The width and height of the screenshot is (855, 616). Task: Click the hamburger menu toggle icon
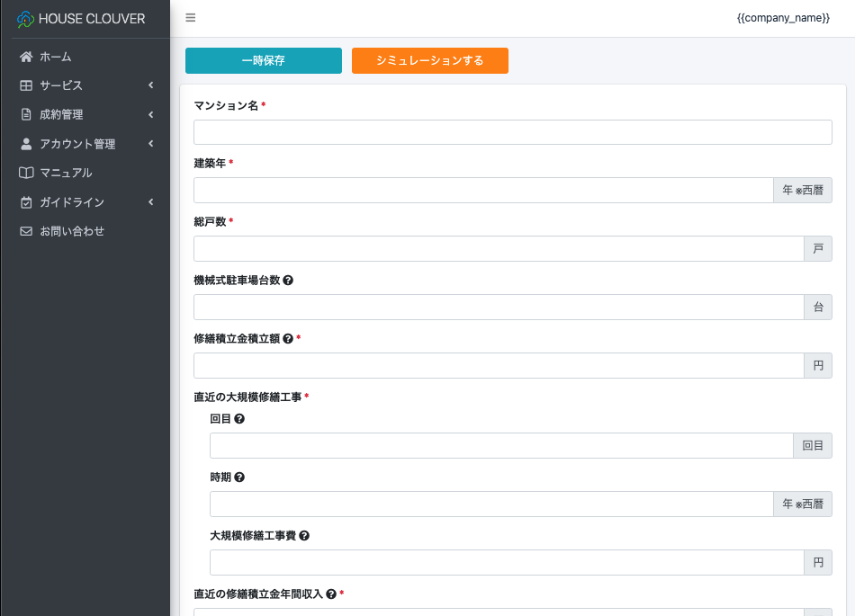pyautogui.click(x=190, y=18)
